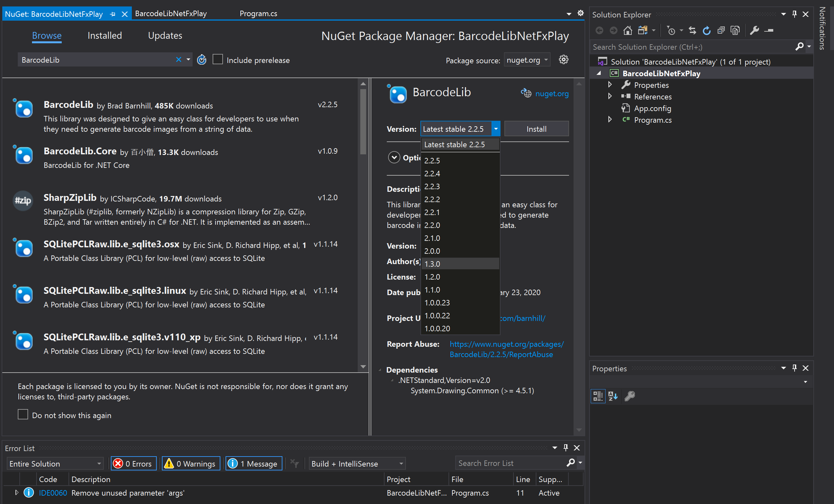Open Solution Explorer home view

(628, 30)
